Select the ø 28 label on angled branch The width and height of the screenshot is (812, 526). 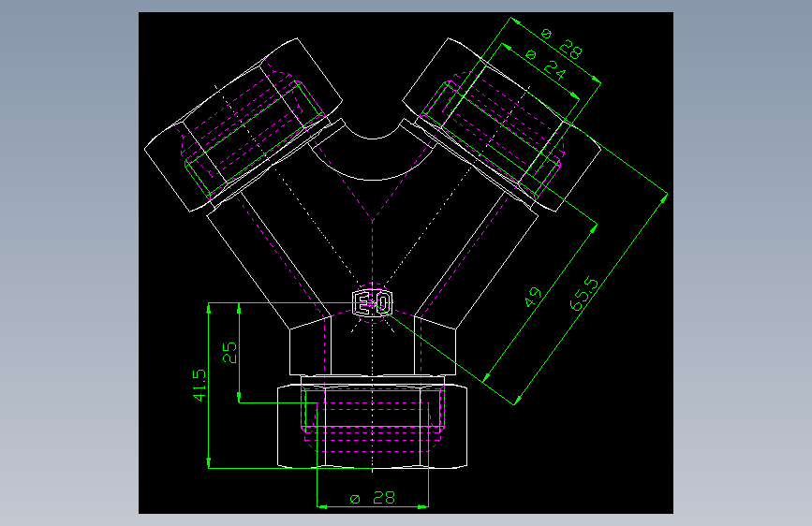point(561,42)
